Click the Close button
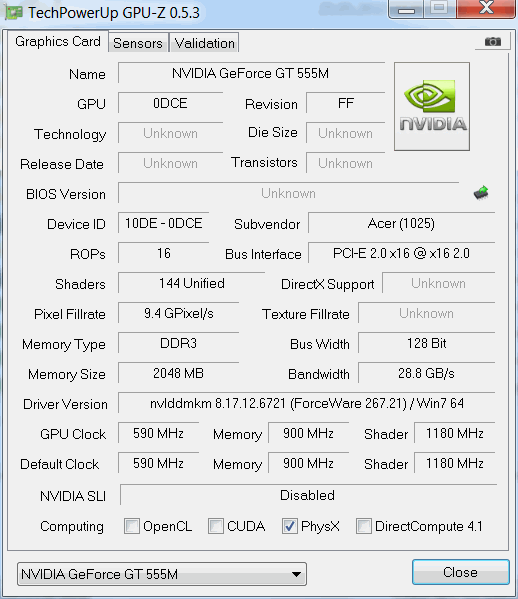This screenshot has height=599, width=518. point(460,572)
